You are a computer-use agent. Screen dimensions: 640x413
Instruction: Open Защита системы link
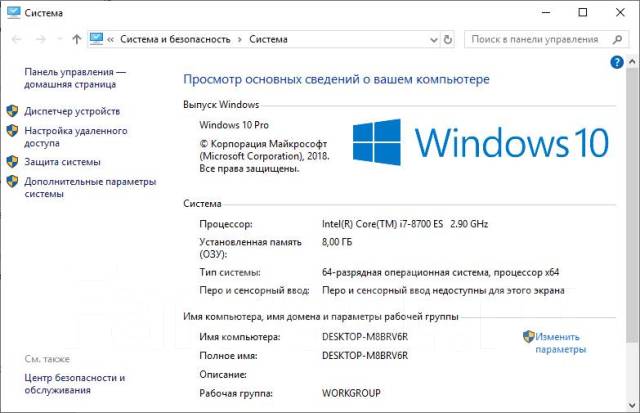coord(62,162)
